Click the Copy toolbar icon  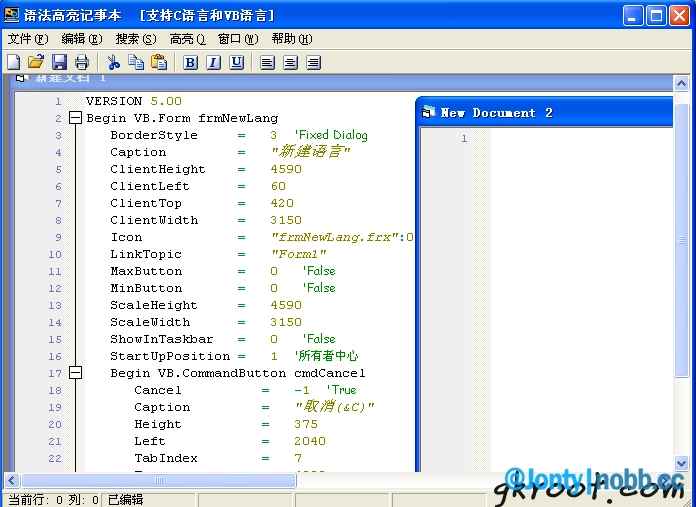tap(136, 62)
